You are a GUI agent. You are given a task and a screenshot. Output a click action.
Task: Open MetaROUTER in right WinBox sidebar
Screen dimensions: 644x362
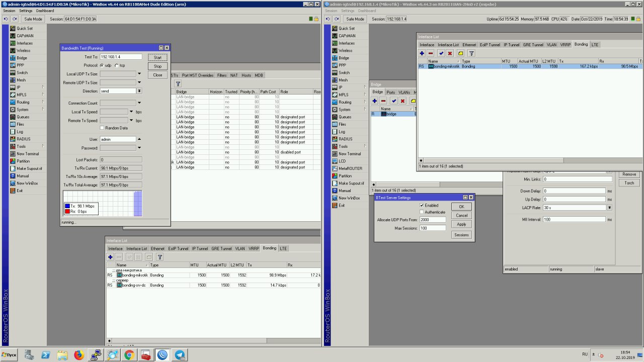tap(350, 168)
